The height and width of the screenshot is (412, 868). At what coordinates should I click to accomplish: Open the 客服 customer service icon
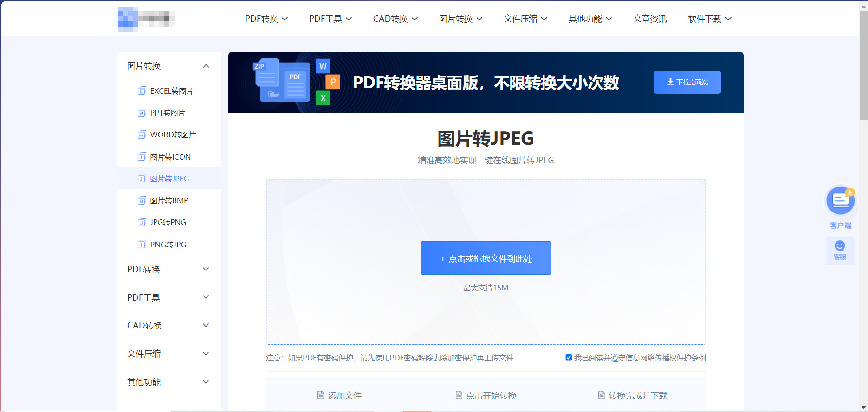tap(840, 251)
